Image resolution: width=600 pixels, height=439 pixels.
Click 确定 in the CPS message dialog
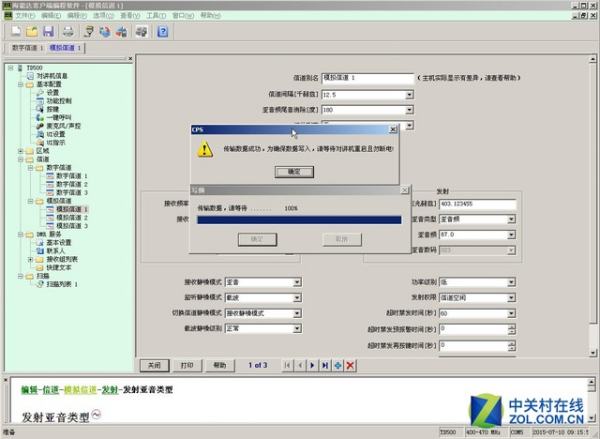(293, 171)
